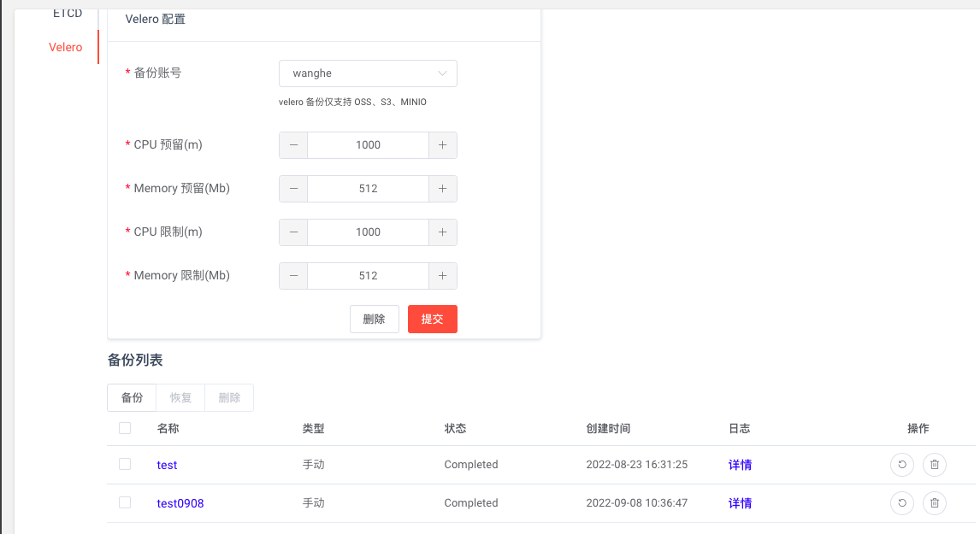The width and height of the screenshot is (980, 534).
Task: Click the 手动 type in test0908 row
Action: tap(313, 503)
